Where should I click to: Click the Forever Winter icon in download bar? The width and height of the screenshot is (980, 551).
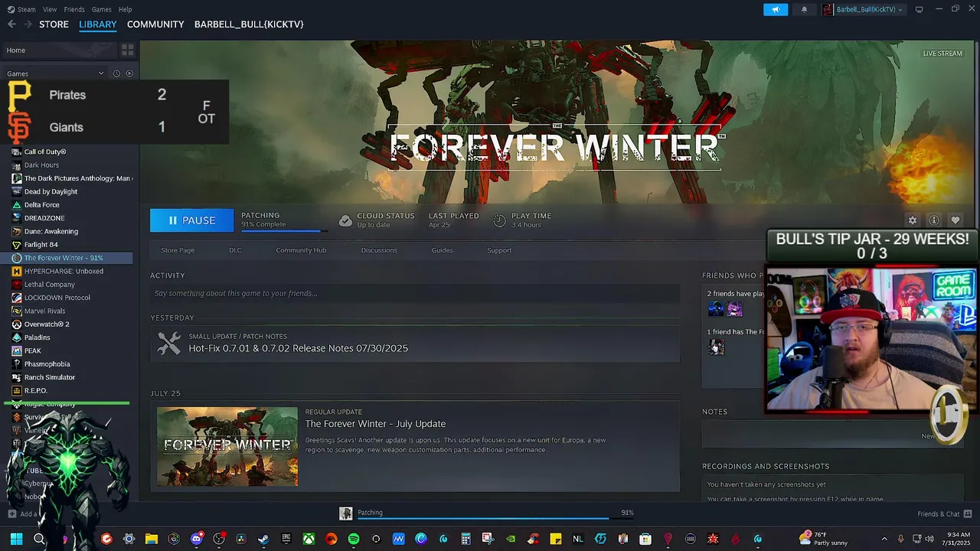click(346, 514)
